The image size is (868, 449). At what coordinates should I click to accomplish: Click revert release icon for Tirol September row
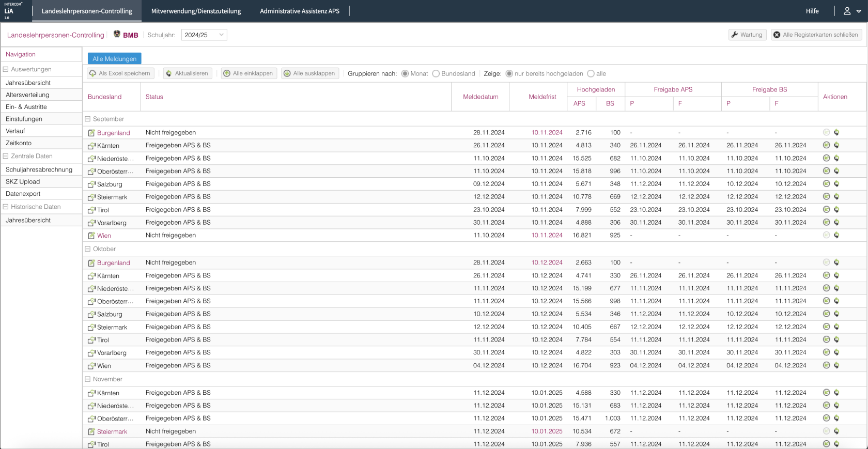point(826,210)
